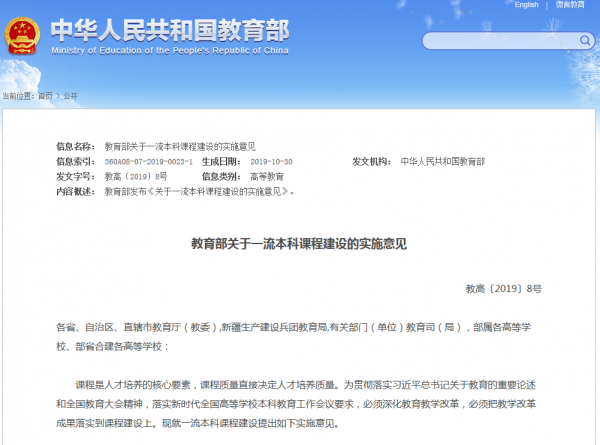The width and height of the screenshot is (600, 445).
Task: Select the 信息名称 document title value
Action: 180,146
